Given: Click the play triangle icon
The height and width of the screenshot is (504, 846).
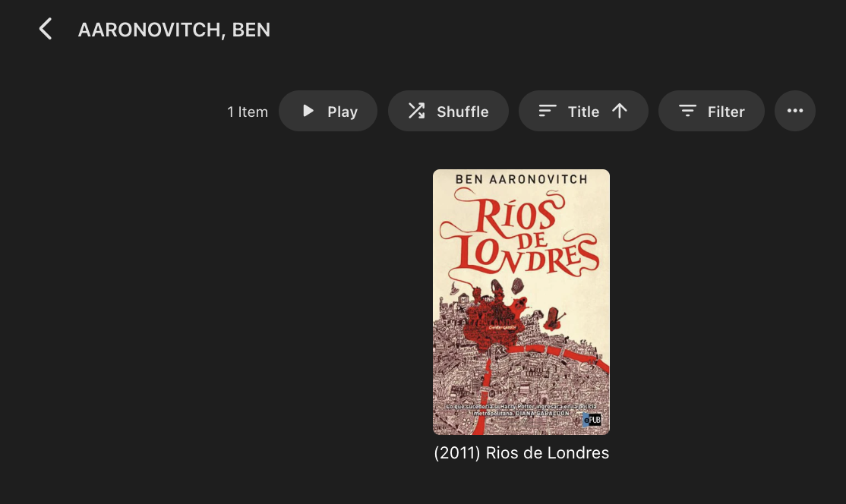Looking at the screenshot, I should [308, 111].
